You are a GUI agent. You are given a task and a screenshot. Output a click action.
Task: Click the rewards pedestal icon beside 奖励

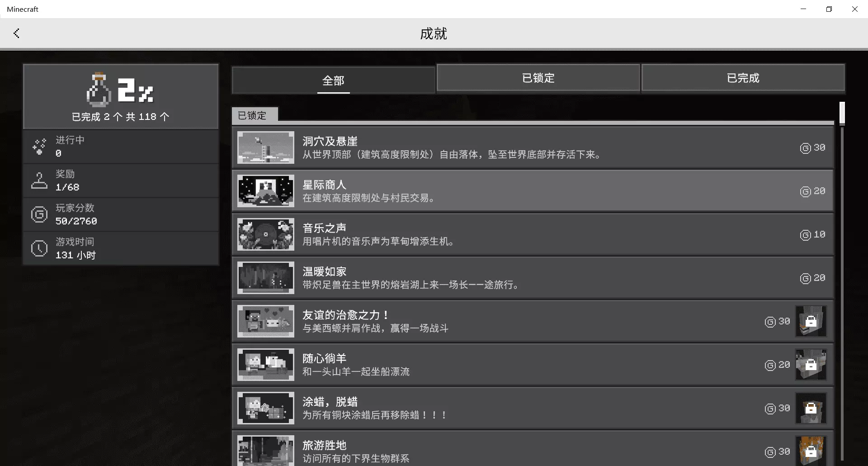click(39, 180)
